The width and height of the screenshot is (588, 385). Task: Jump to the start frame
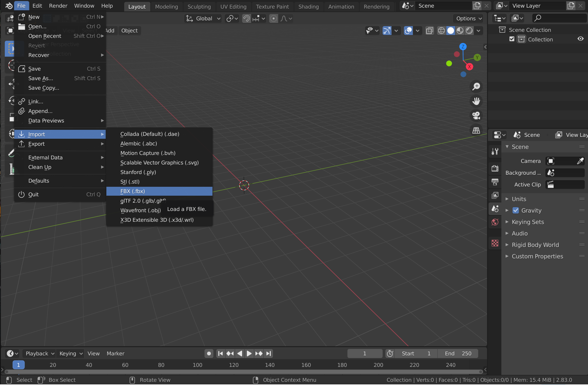(220, 353)
